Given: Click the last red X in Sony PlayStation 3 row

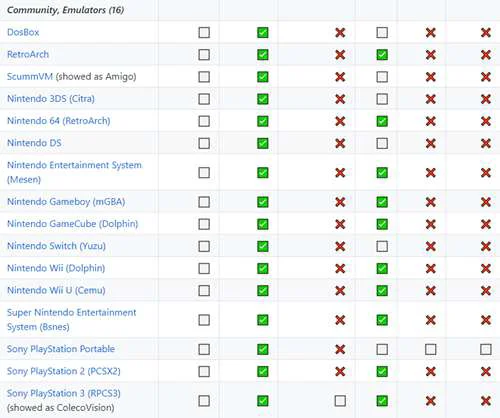Looking at the screenshot, I should click(x=486, y=401).
